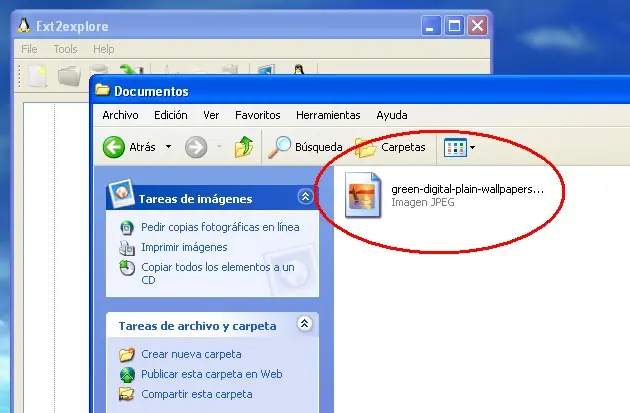
Task: Open the Ayuda menu
Action: 392,115
